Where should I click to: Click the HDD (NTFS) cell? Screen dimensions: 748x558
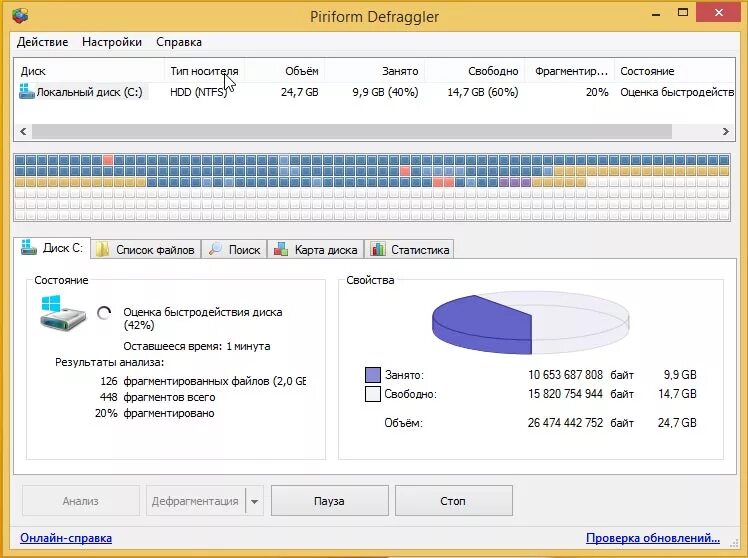pyautogui.click(x=198, y=92)
